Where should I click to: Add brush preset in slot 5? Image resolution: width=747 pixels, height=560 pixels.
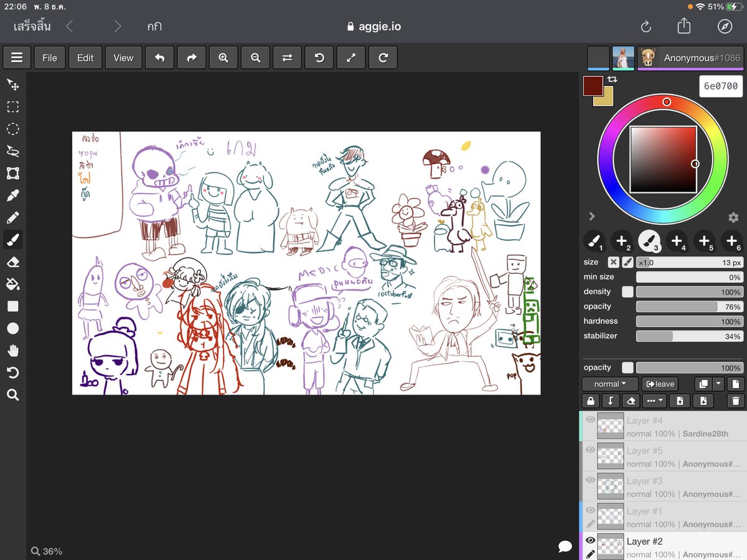[704, 241]
